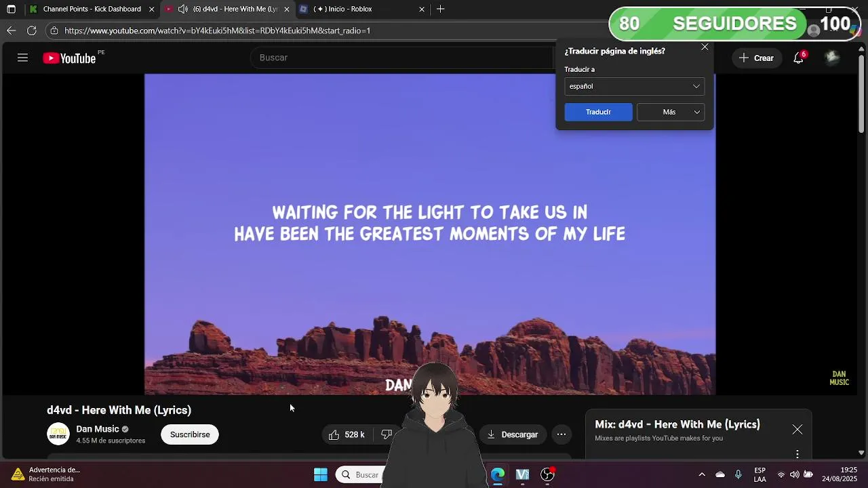Open OBS Studio from taskbar
The height and width of the screenshot is (488, 868).
(x=547, y=474)
